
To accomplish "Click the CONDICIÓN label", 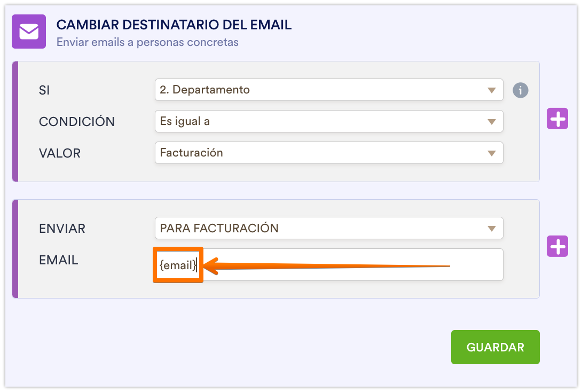I will pos(77,122).
